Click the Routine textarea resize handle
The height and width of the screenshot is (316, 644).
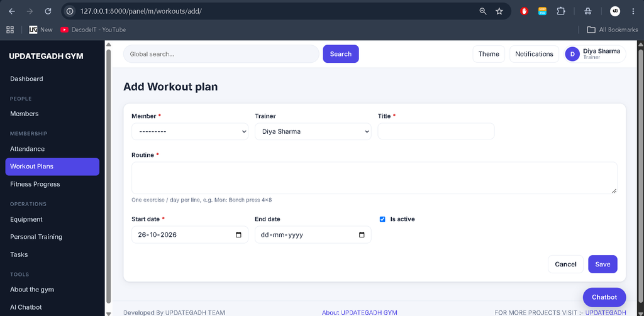[x=614, y=191]
